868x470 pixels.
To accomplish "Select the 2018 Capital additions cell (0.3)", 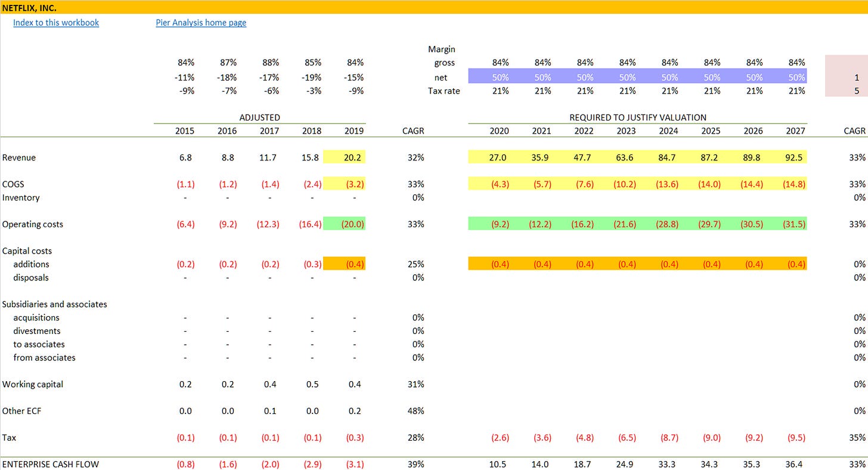I will click(x=311, y=264).
